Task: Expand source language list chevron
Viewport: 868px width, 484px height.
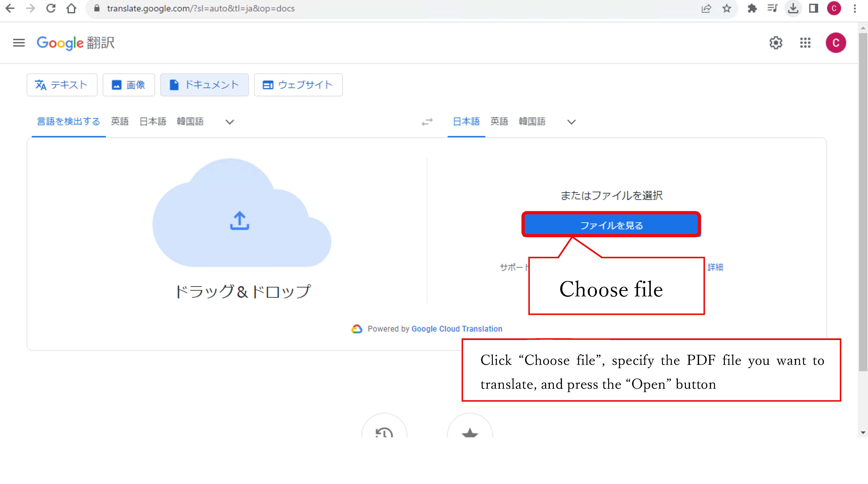Action: (229, 122)
